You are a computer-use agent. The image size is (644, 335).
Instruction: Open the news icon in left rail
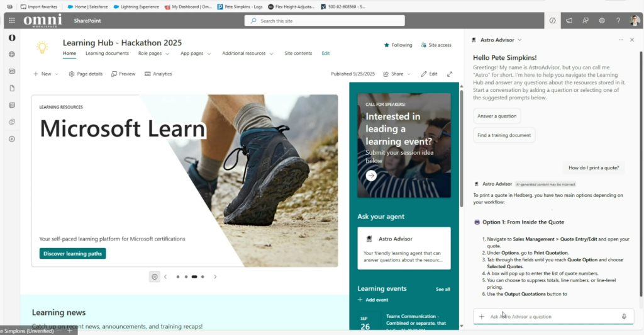tap(12, 71)
